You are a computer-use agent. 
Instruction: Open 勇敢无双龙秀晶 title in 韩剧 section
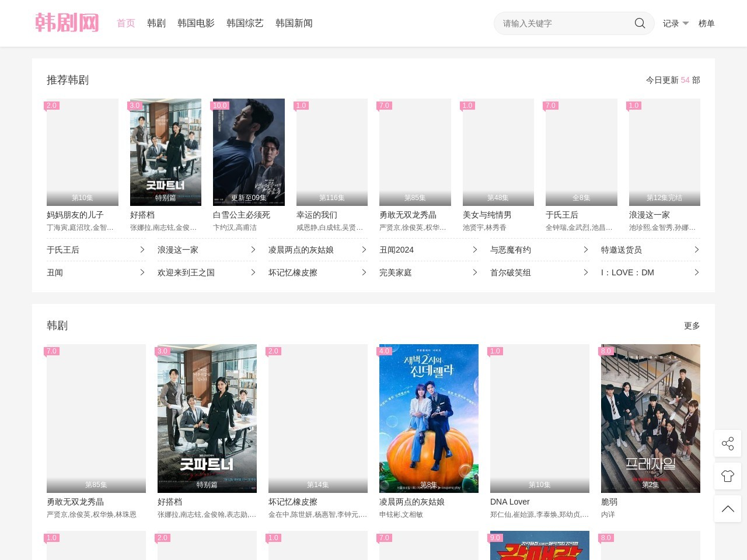click(x=75, y=502)
